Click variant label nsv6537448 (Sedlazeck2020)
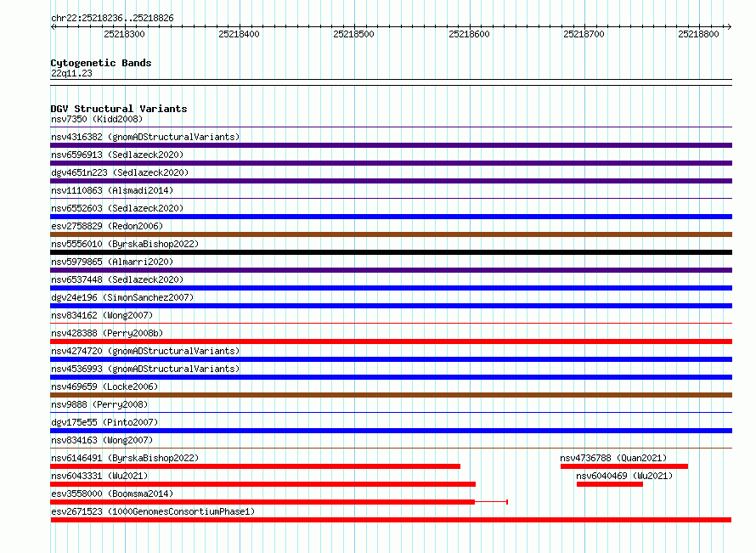 (117, 279)
